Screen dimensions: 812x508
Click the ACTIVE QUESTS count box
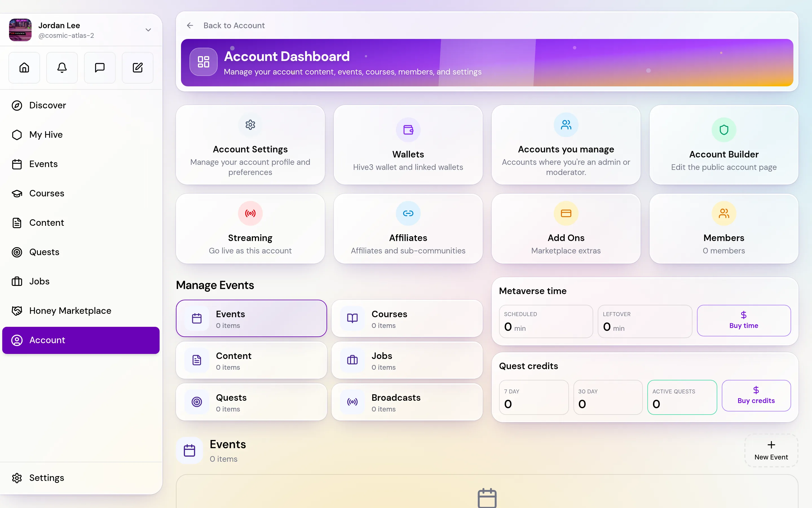coord(682,397)
